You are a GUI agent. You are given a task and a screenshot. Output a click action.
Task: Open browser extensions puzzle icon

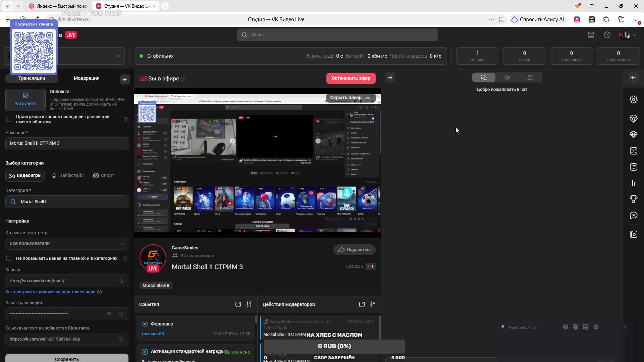(x=606, y=19)
